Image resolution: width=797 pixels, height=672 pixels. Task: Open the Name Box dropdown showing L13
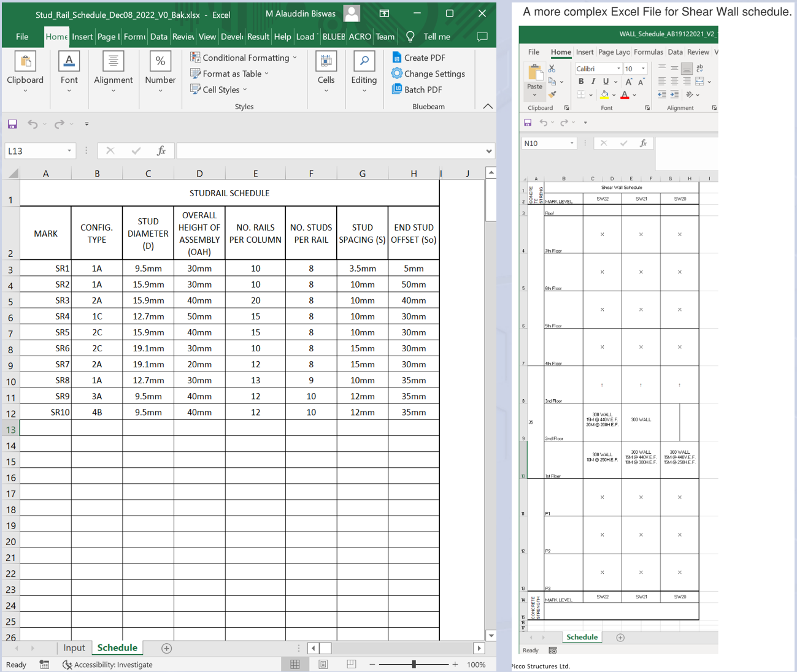point(69,151)
